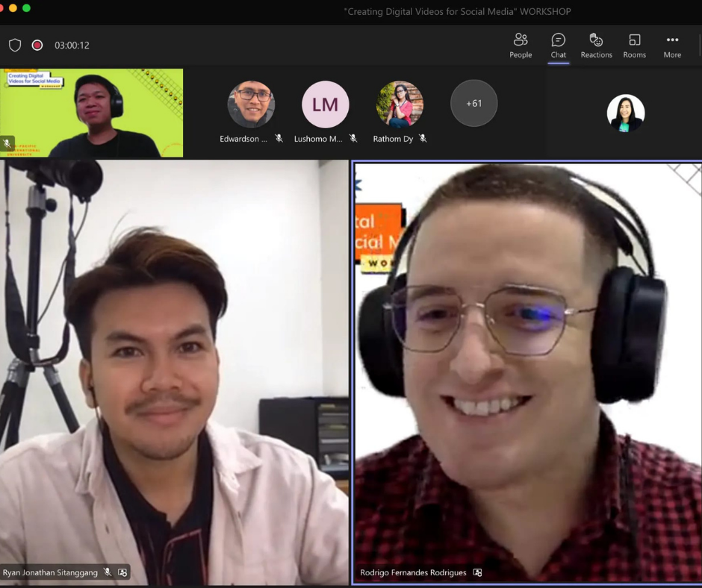Show the +61 additional participants
The height and width of the screenshot is (588, 702).
tap(473, 104)
